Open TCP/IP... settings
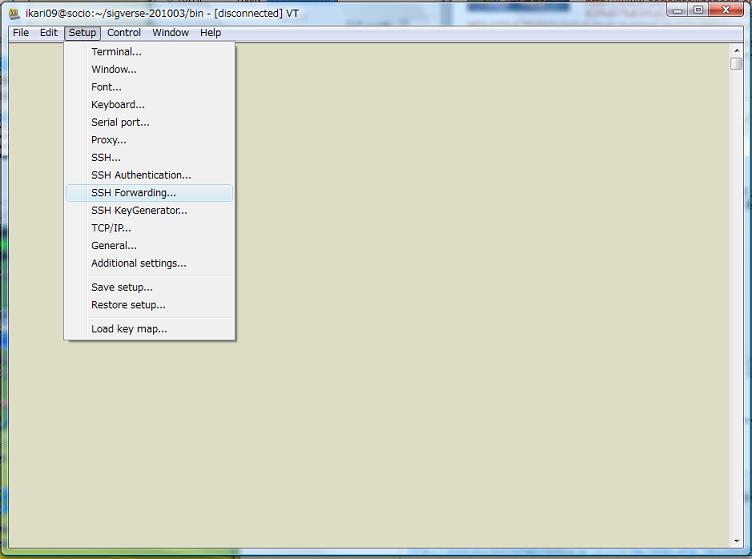Image resolution: width=752 pixels, height=559 pixels. (x=111, y=228)
